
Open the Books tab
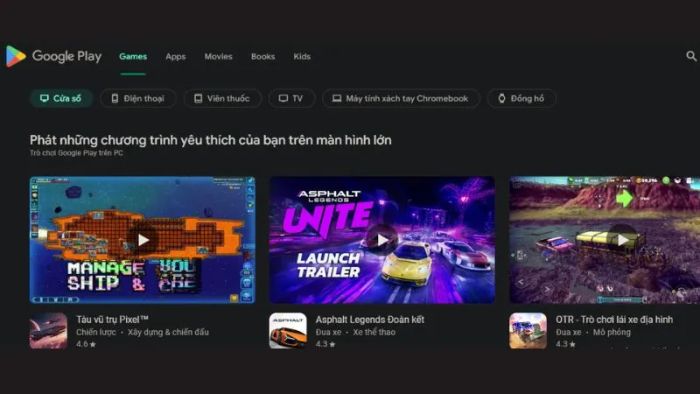click(x=263, y=57)
